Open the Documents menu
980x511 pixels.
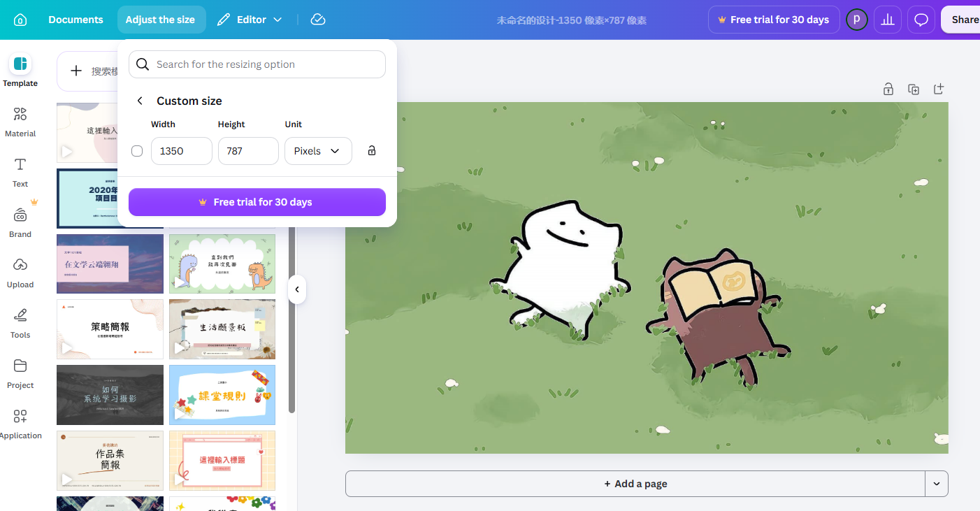point(75,20)
